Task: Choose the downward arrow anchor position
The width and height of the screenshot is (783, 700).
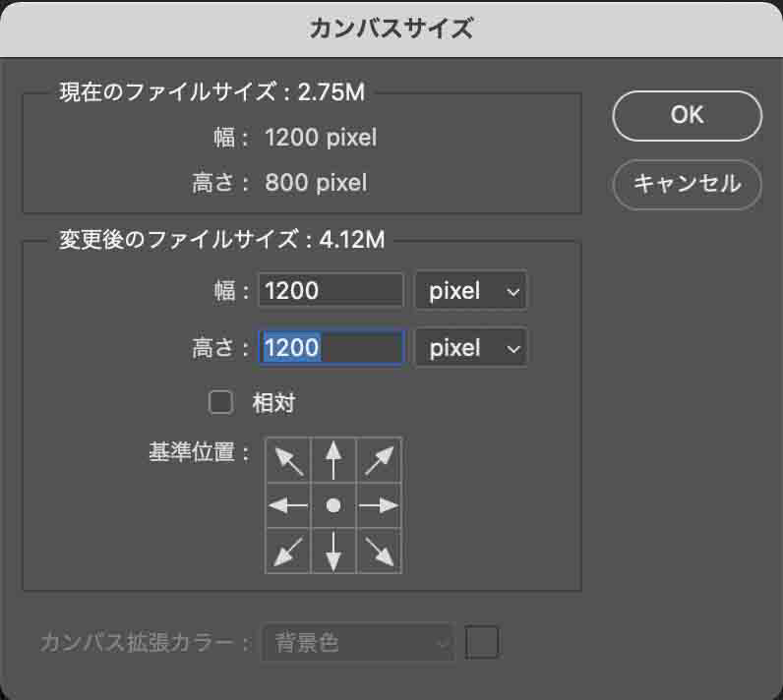Action: [x=333, y=551]
